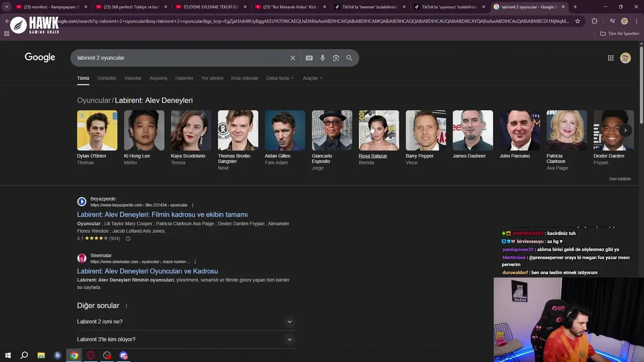Select the Yer siteleri search filter
644x362 pixels.
(212, 78)
